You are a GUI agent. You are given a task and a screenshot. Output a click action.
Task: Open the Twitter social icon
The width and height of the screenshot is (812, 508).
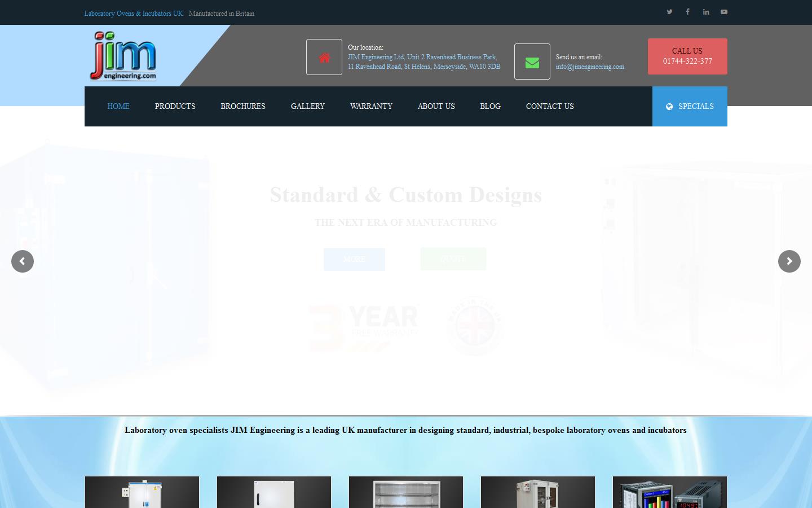(669, 11)
